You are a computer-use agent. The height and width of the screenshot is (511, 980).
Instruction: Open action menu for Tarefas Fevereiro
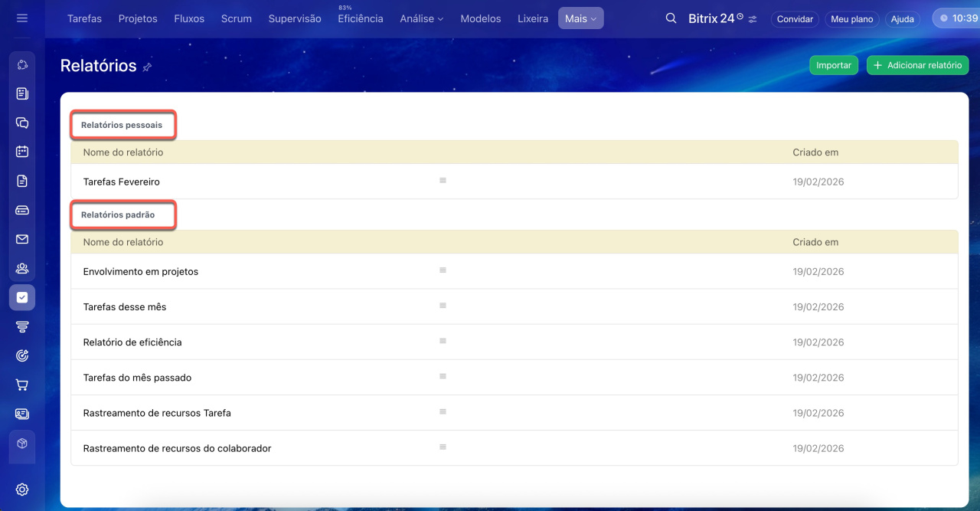[443, 181]
